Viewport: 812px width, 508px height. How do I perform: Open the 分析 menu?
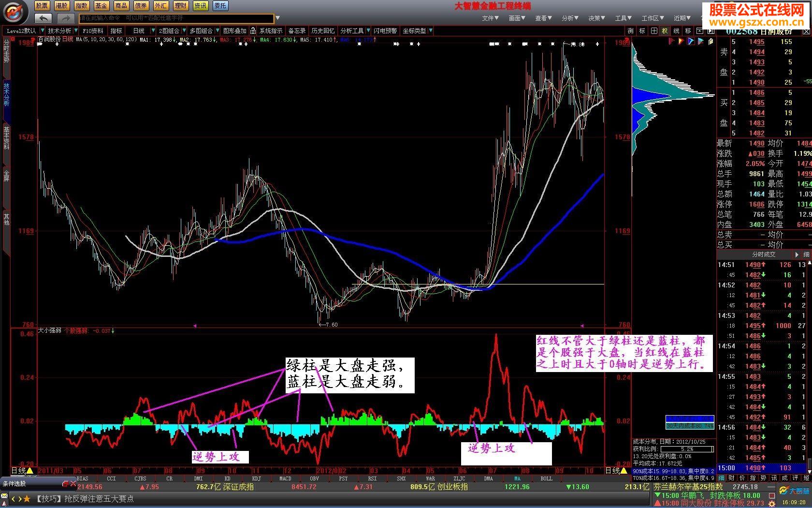pyautogui.click(x=570, y=18)
